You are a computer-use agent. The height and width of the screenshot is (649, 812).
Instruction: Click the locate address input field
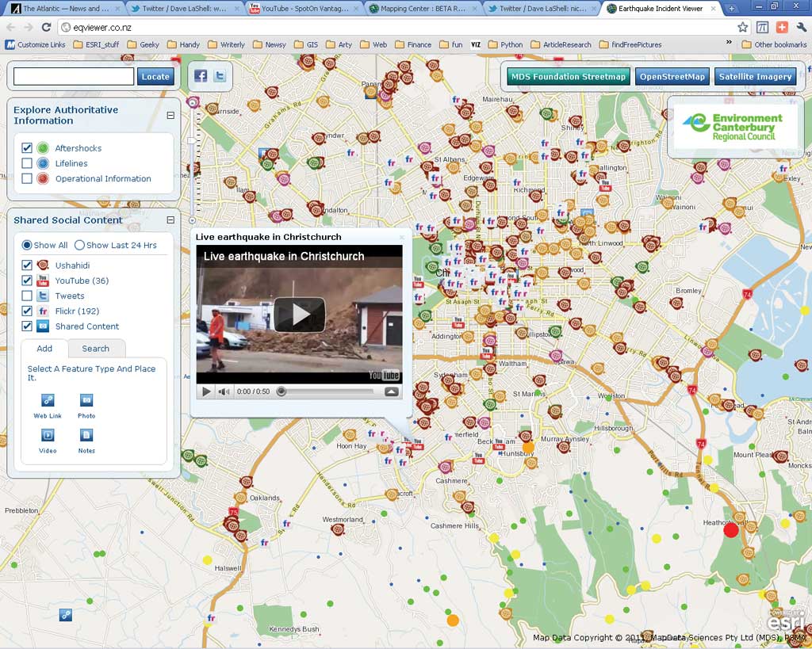tap(74, 77)
